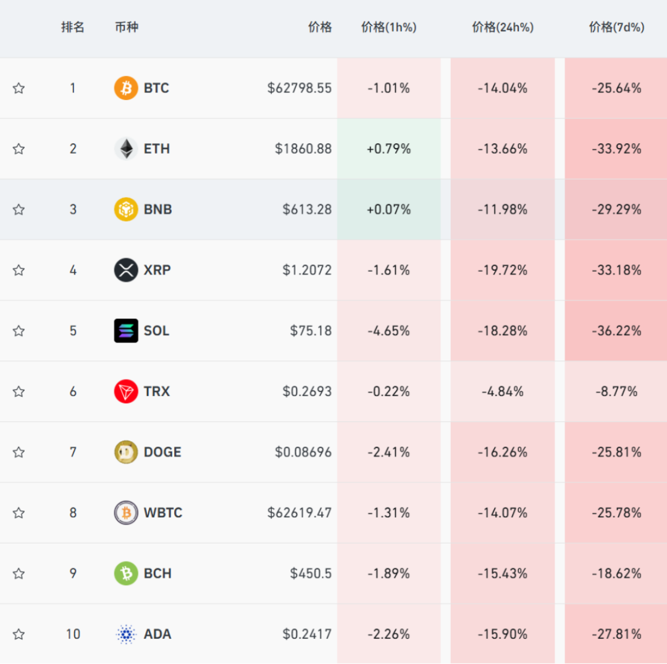Click the Solana SOL logo icon
Image resolution: width=667 pixels, height=664 pixels.
click(x=126, y=331)
